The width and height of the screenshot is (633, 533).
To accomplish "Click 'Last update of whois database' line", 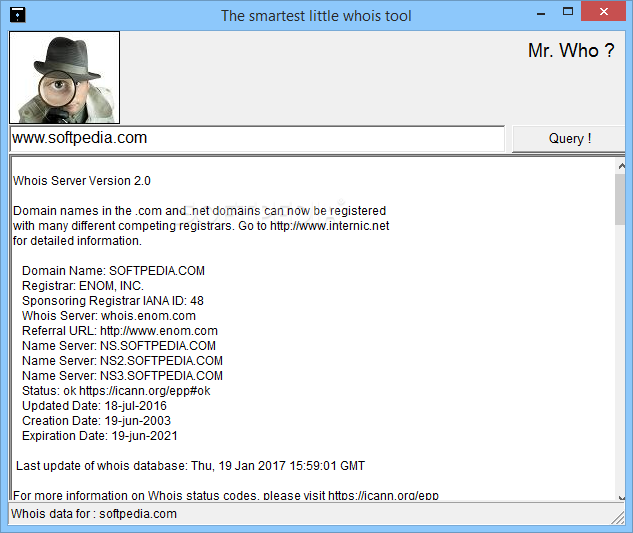I will 190,466.
